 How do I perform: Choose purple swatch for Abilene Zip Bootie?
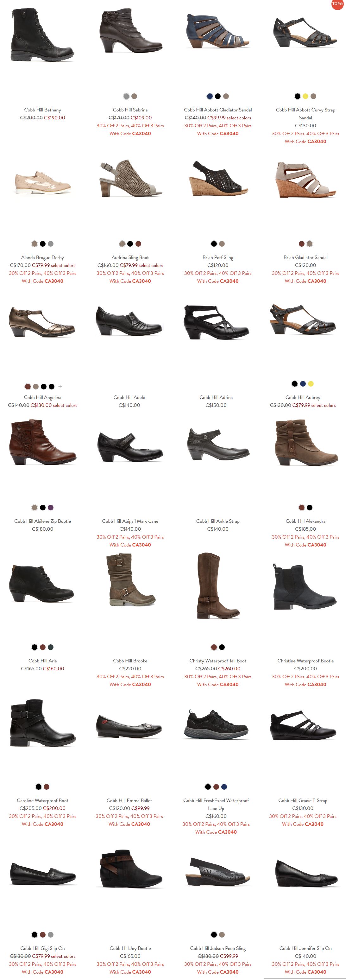pyautogui.click(x=51, y=508)
